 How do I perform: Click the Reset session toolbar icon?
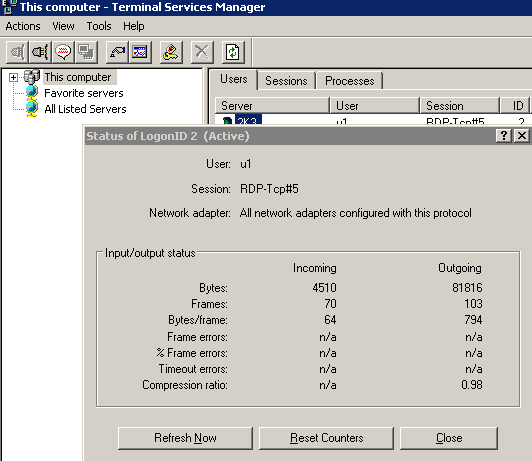[117, 52]
